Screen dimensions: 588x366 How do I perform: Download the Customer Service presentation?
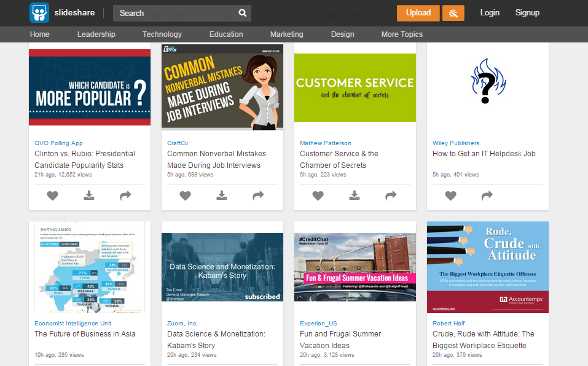point(355,196)
